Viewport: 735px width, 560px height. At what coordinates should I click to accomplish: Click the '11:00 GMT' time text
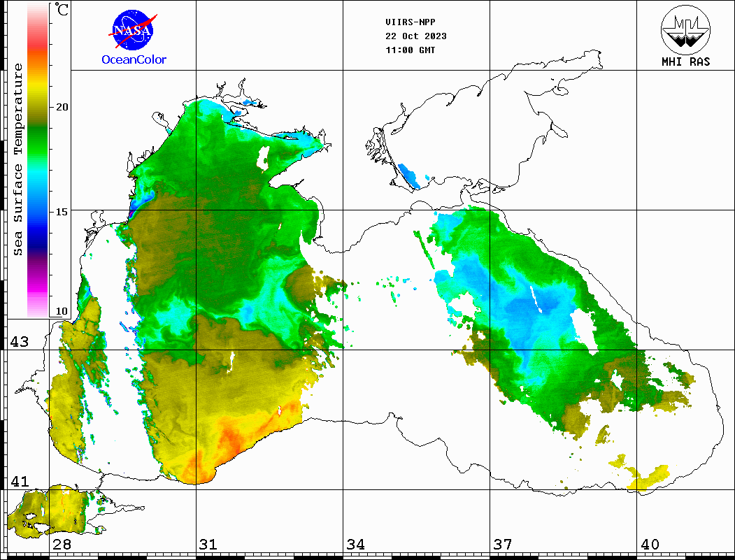coord(410,50)
